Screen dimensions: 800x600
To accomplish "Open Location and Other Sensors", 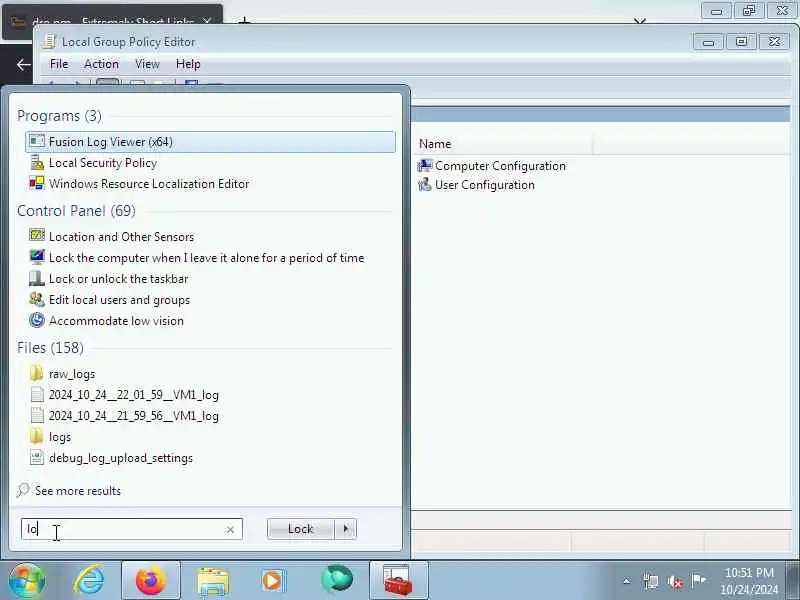I will 121,237.
